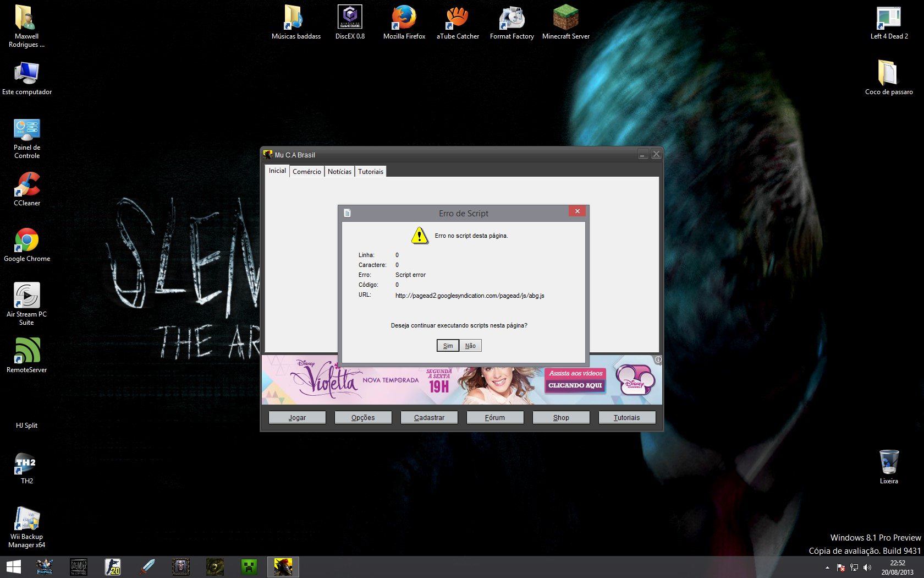The width and height of the screenshot is (924, 578).
Task: Switch to the Comércio tab
Action: pos(306,172)
